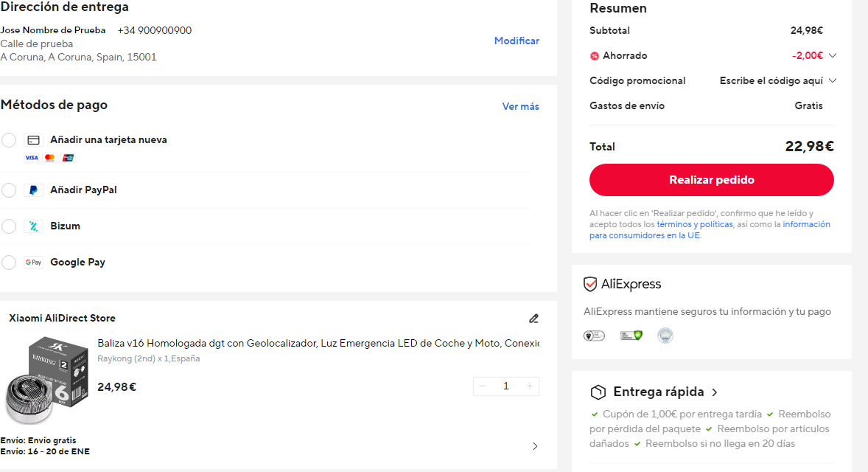Select the 'Añadir PayPal' radio button

click(x=9, y=190)
